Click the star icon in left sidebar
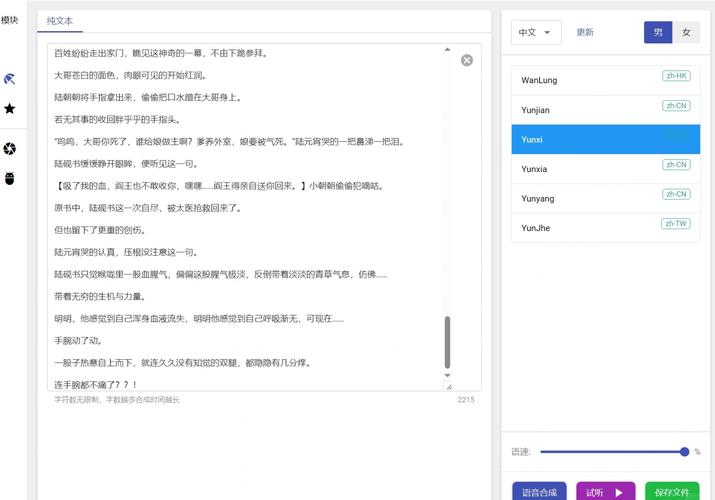The height and width of the screenshot is (500, 715). (x=10, y=108)
